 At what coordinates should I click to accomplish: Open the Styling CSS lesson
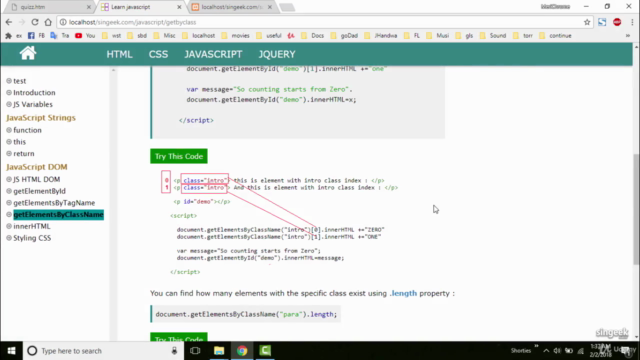pyautogui.click(x=32, y=238)
